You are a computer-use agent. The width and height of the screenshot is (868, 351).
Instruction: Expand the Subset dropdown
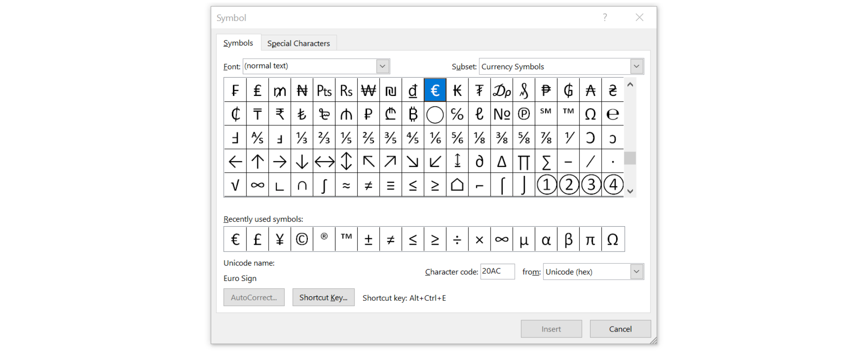click(x=637, y=66)
